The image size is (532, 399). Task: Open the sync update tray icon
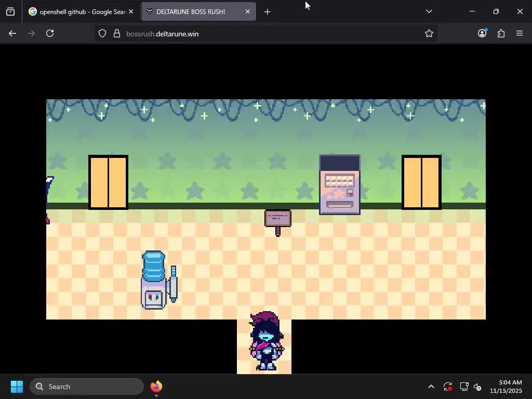click(447, 387)
